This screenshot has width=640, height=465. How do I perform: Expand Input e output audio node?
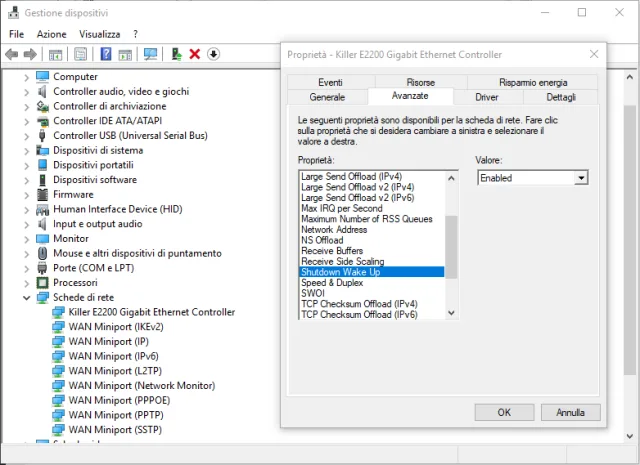[27, 224]
